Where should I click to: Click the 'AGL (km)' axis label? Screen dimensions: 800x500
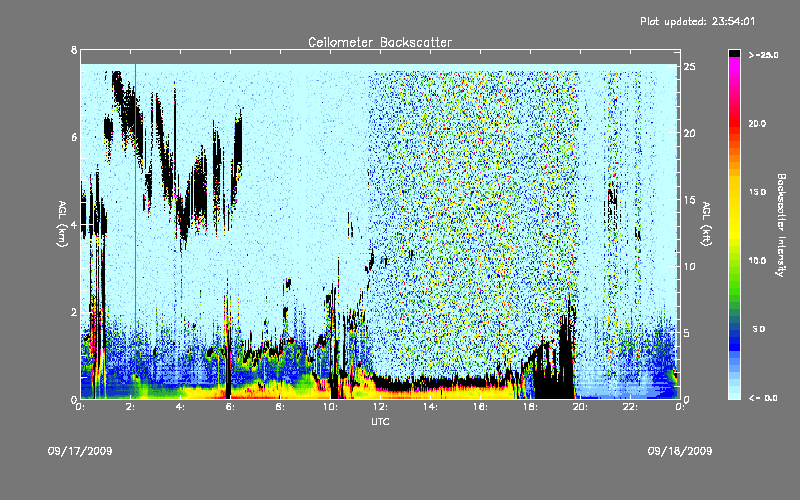pyautogui.click(x=62, y=223)
